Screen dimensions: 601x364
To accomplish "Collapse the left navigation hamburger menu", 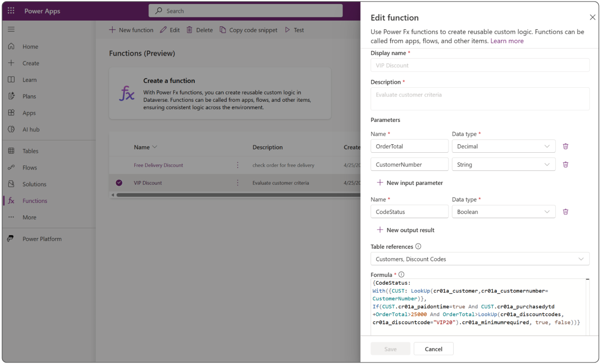I will coord(11,29).
